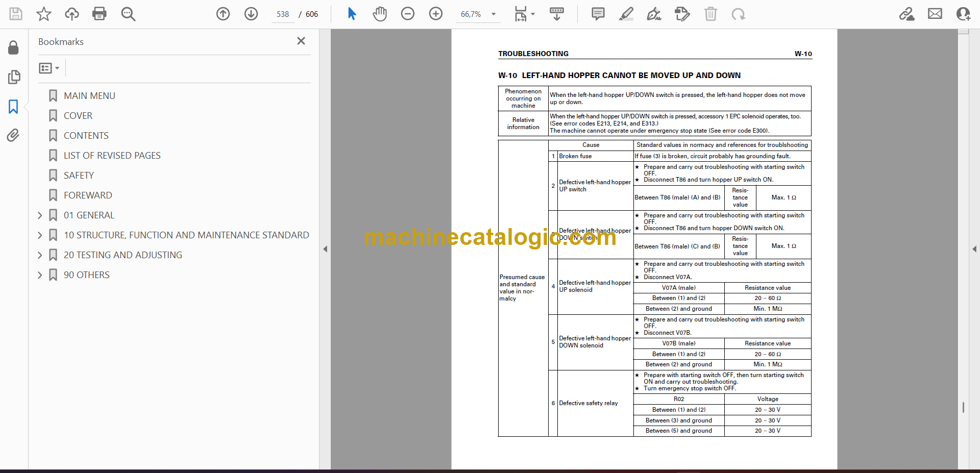
Task: Toggle the Bookmarks panel sidebar icon
Action: click(14, 106)
